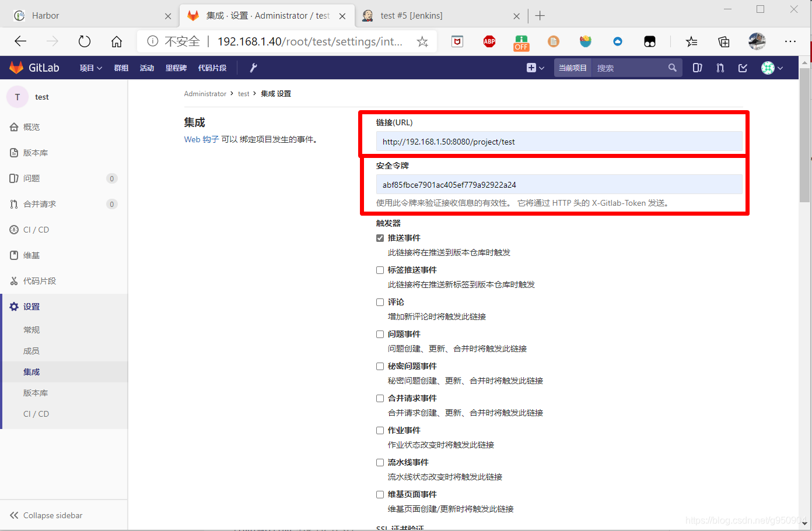Expand the 项目 dropdown menu
812x531 pixels.
90,68
